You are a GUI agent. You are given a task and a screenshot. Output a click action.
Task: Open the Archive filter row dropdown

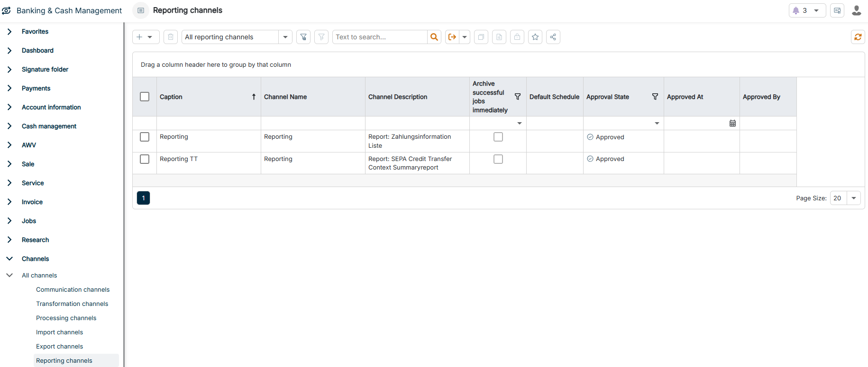pyautogui.click(x=520, y=123)
